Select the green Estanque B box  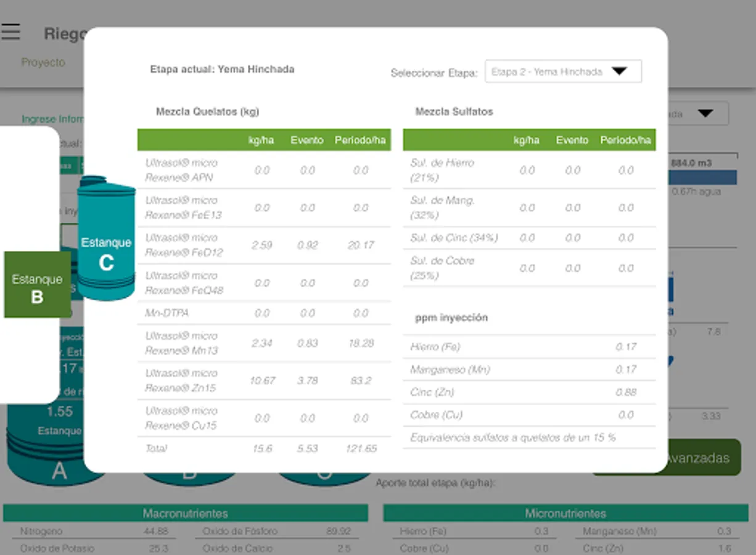tap(37, 284)
